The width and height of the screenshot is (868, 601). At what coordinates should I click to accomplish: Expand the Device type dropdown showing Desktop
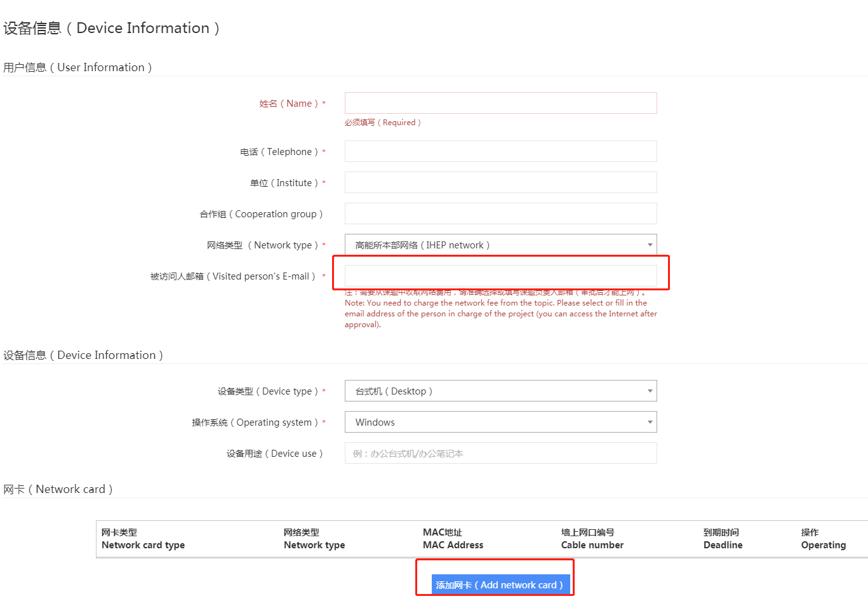pyautogui.click(x=500, y=391)
